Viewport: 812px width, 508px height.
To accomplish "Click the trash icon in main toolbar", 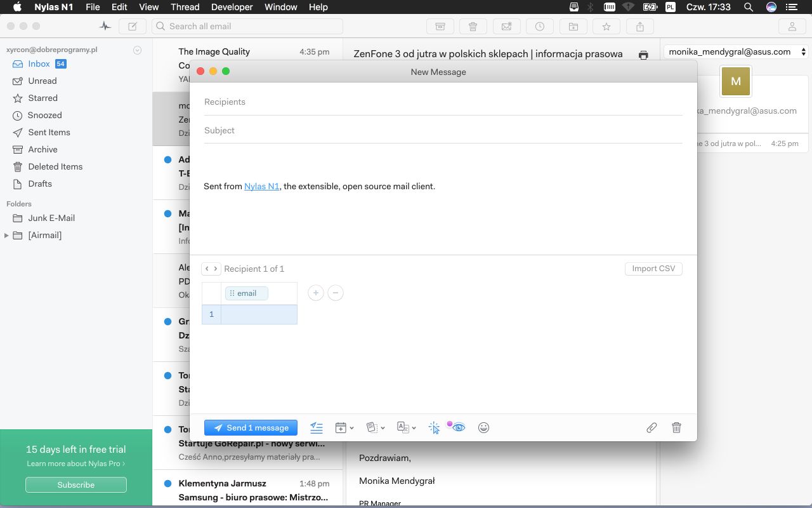I will point(473,27).
